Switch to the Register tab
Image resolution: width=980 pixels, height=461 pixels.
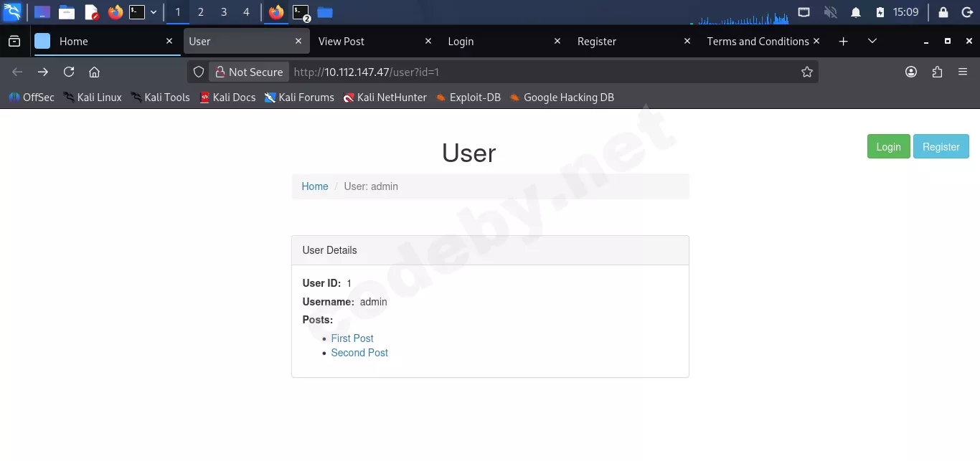[x=635, y=42]
